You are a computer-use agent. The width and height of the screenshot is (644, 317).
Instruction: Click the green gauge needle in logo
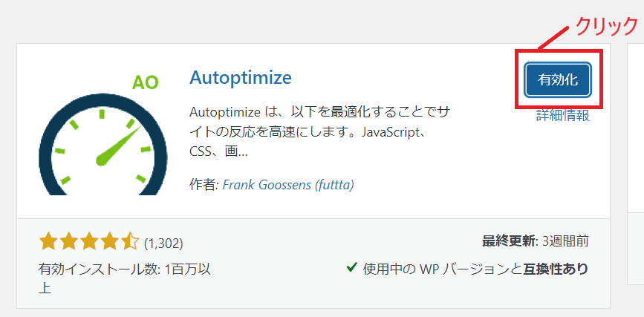coord(117,145)
